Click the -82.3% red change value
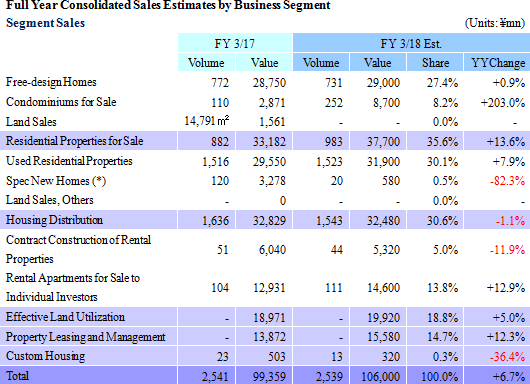 click(507, 181)
